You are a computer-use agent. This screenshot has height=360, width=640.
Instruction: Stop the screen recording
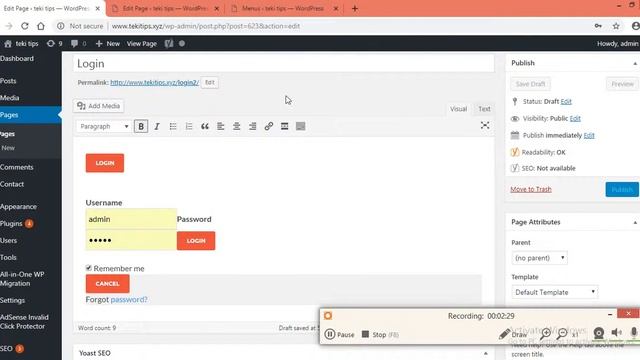[x=380, y=335]
